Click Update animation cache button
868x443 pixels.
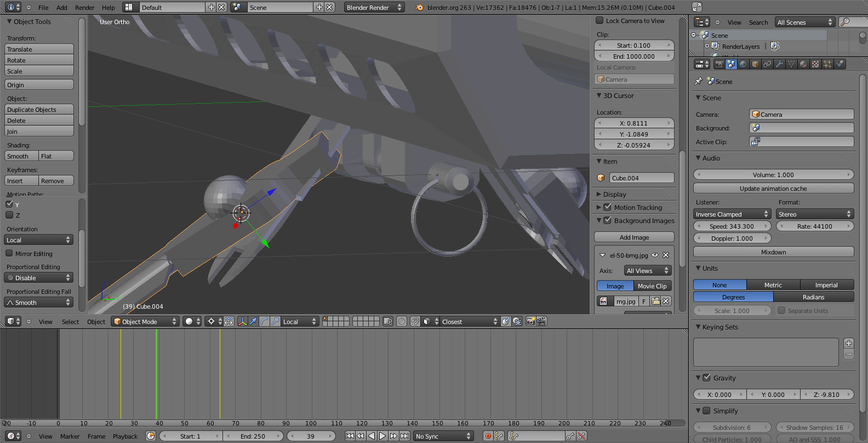click(x=773, y=188)
